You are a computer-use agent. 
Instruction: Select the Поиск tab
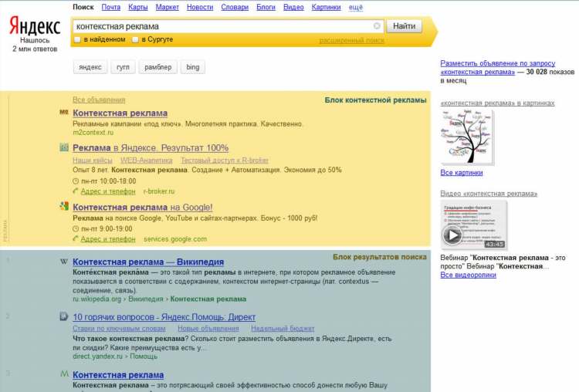click(x=83, y=7)
